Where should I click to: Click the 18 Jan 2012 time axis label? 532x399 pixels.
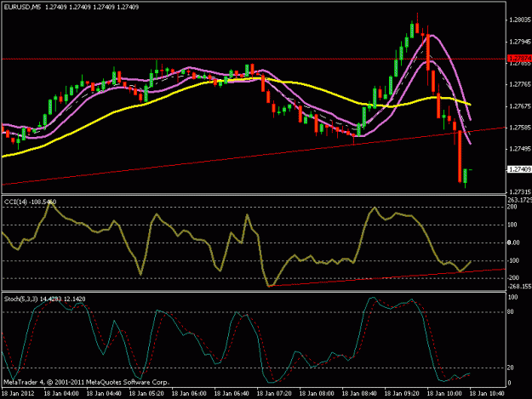tap(18, 394)
